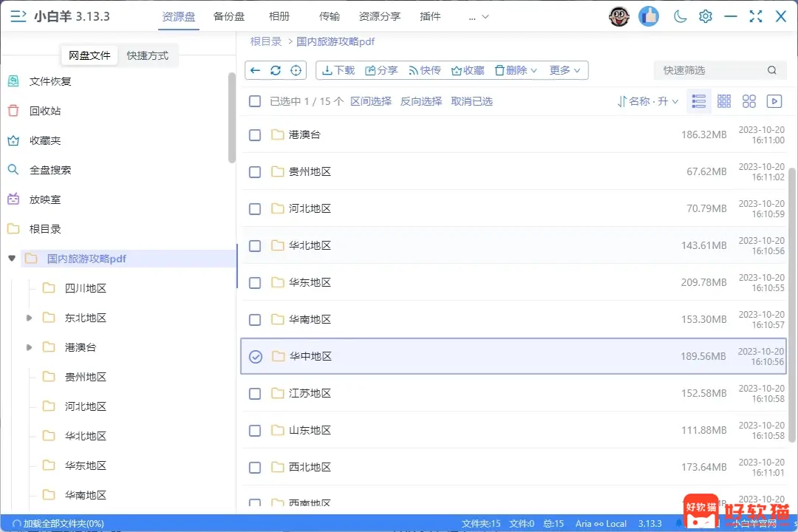Select 华南地区 in the folder tree
The height and width of the screenshot is (532, 798).
tap(86, 495)
